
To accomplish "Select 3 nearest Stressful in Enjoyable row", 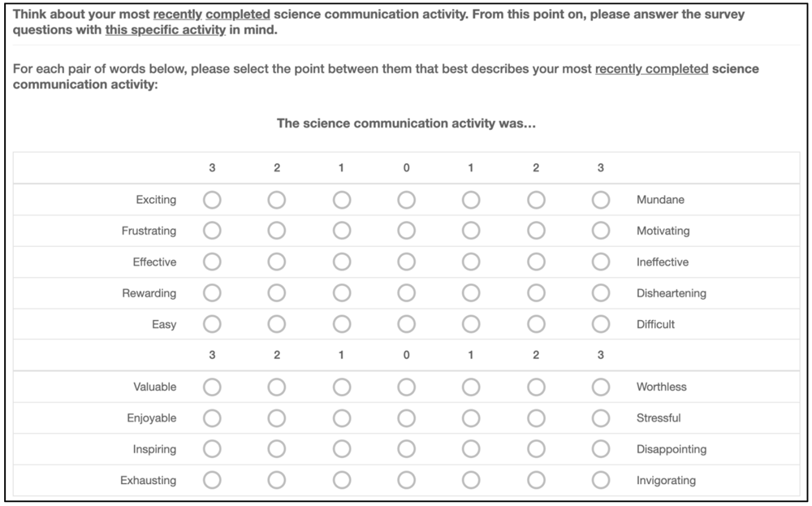I will coord(601,418).
